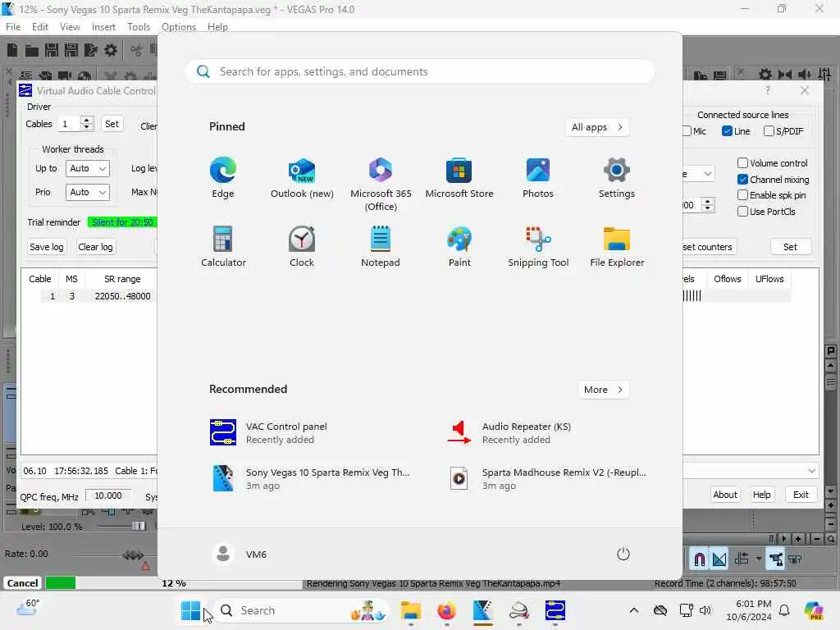Open File Explorer from pinned apps
Viewport: 840px width, 630px height.
(617, 246)
